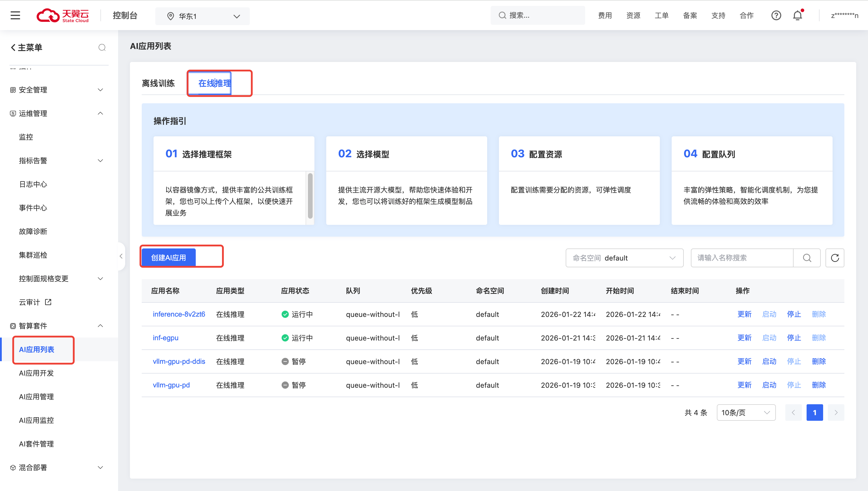This screenshot has width=868, height=491.
Task: Expand the 混合部署 menu section
Action: (100, 467)
